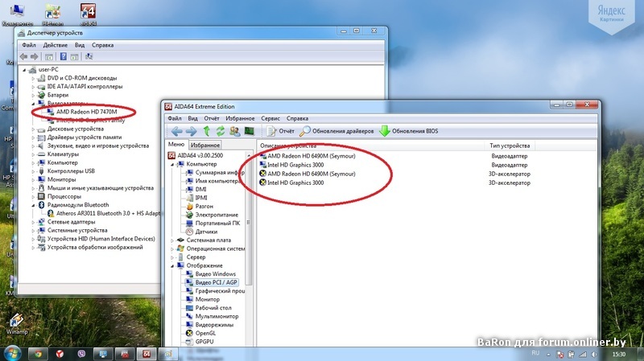Viewport: 644px width, 361px height.
Task: Click scan hardware icon in Device Manager
Action: pos(89,56)
